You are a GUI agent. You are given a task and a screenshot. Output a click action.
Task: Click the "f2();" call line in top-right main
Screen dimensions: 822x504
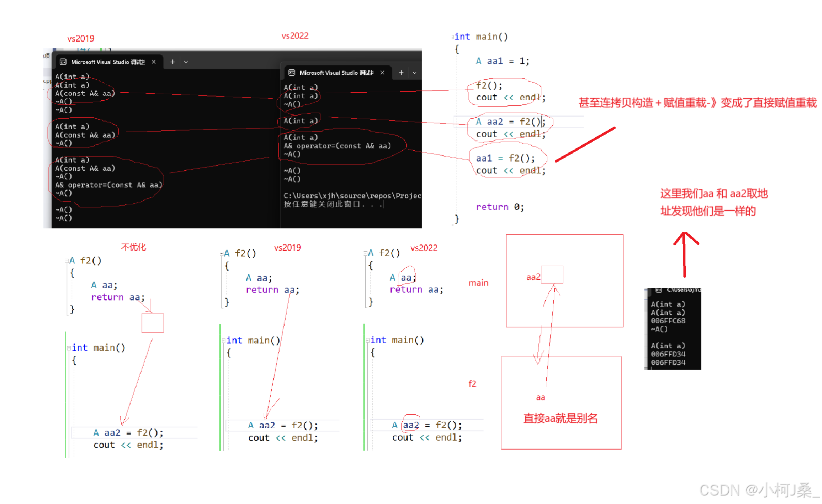[489, 85]
